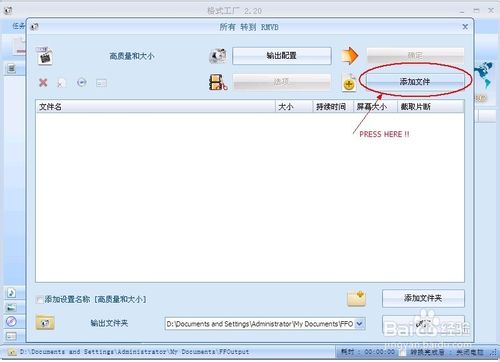Image resolution: width=500 pixels, height=362 pixels.
Task: Click the 添加文件夹 button
Action: pos(423,298)
